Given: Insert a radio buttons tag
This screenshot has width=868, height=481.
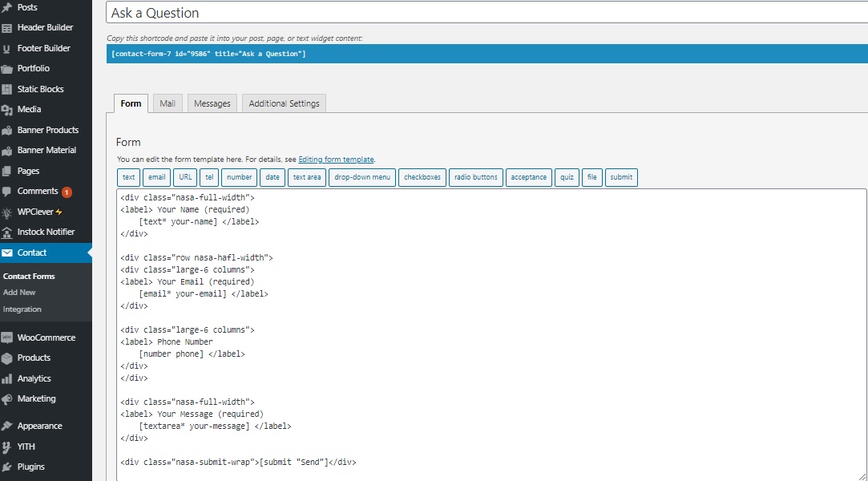Looking at the screenshot, I should coord(476,177).
